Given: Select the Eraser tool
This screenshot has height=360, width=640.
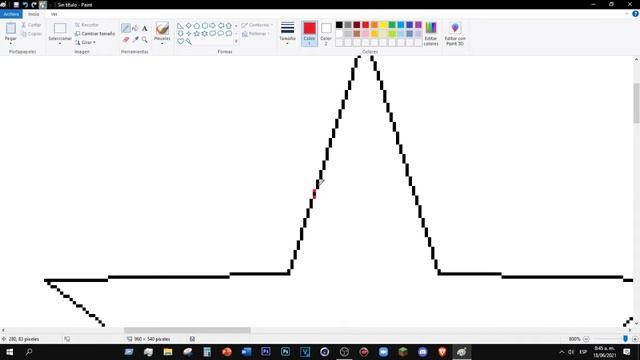Looking at the screenshot, I should click(126, 40).
